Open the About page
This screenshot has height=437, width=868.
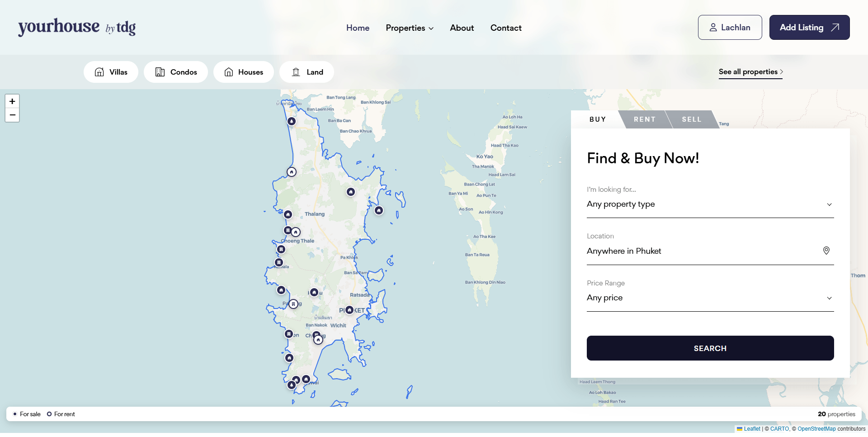pos(462,28)
